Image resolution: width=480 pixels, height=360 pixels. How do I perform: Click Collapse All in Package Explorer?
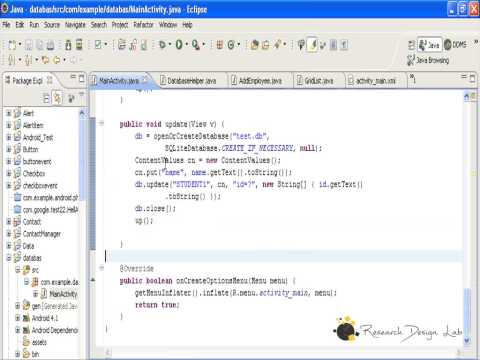coord(46,98)
